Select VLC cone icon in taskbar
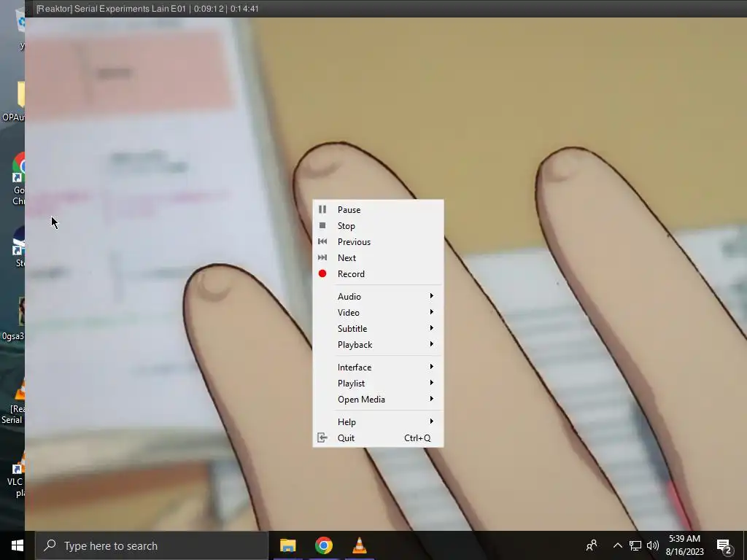Viewport: 747px width, 560px height. [x=359, y=545]
